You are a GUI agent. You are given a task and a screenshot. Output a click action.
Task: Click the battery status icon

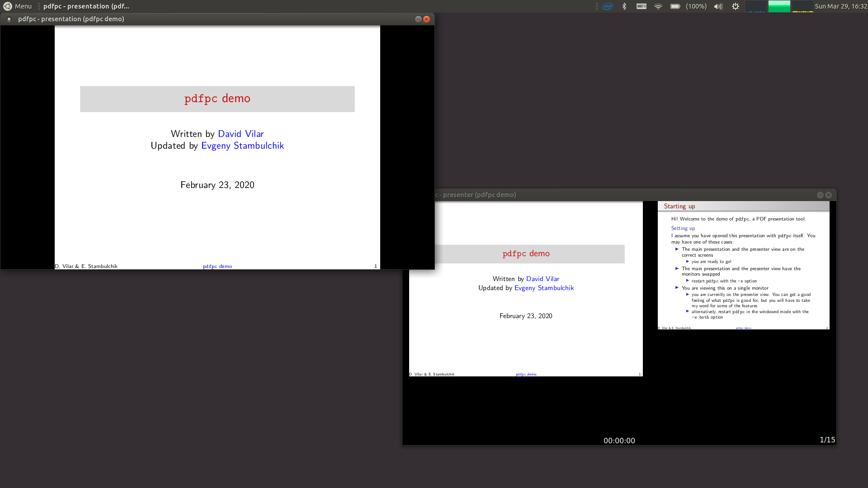coord(675,6)
